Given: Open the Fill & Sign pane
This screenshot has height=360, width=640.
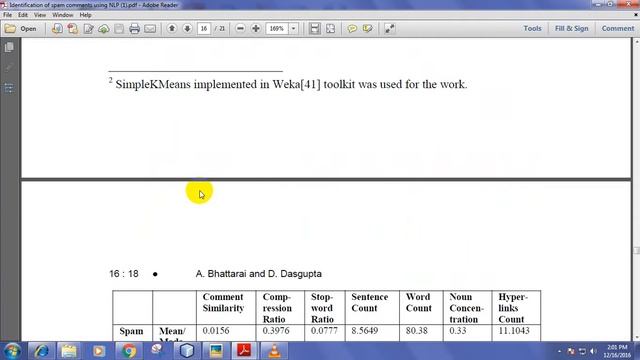Looking at the screenshot, I should tap(571, 29).
